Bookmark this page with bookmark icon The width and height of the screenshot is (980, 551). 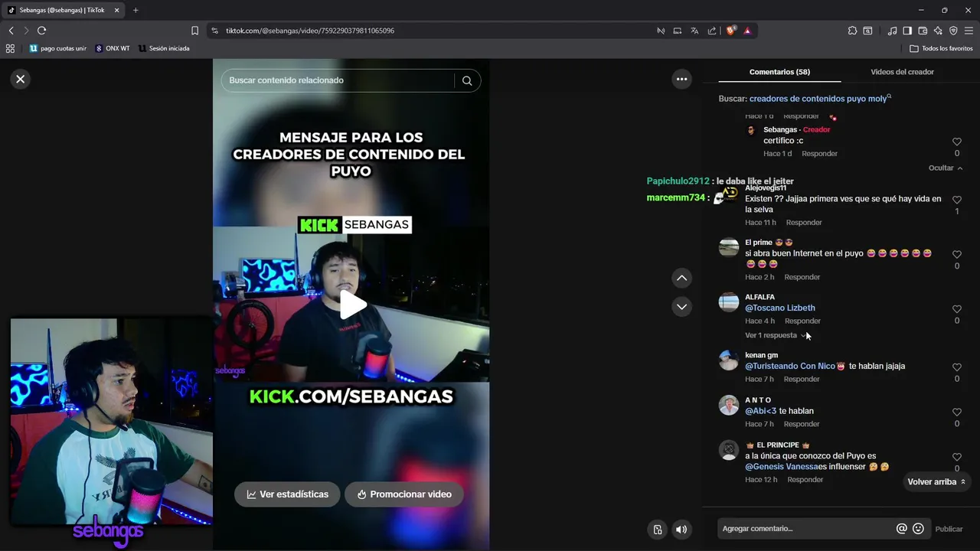pyautogui.click(x=194, y=31)
